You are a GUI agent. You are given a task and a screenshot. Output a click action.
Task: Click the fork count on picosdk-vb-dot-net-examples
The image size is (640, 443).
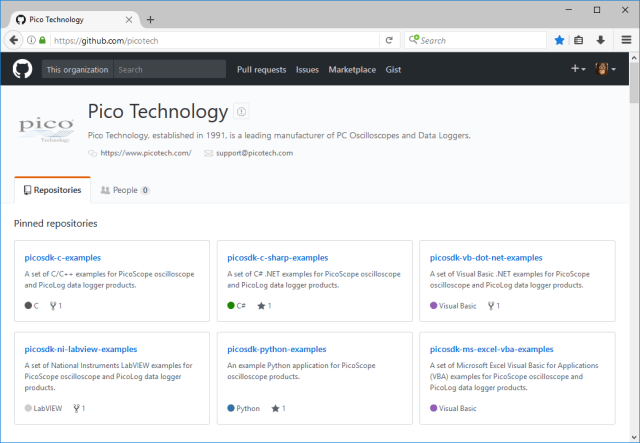click(493, 305)
